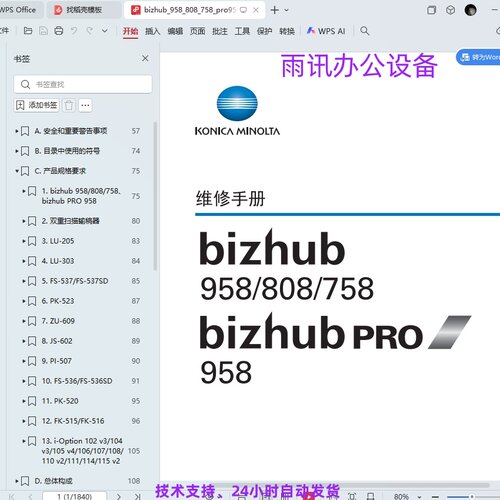500x500 pixels.
Task: Open a new tab with plus icon
Action: tap(275, 10)
